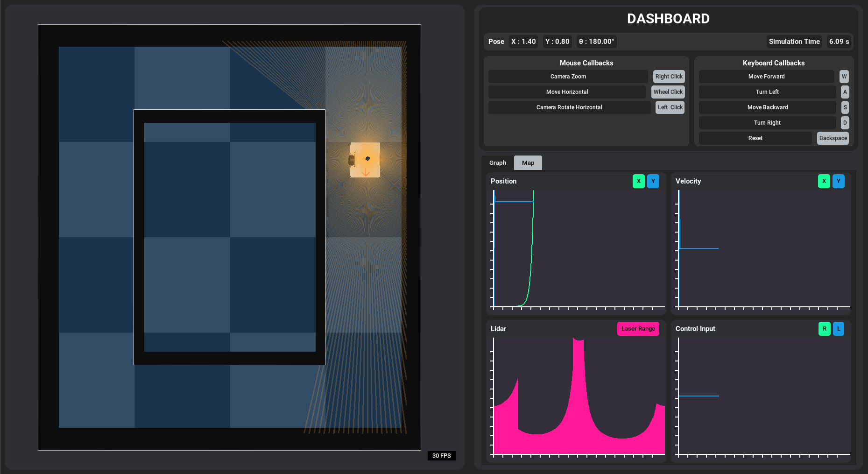Toggle the L series in the Control Input graph
The height and width of the screenshot is (474, 868).
[x=839, y=329]
